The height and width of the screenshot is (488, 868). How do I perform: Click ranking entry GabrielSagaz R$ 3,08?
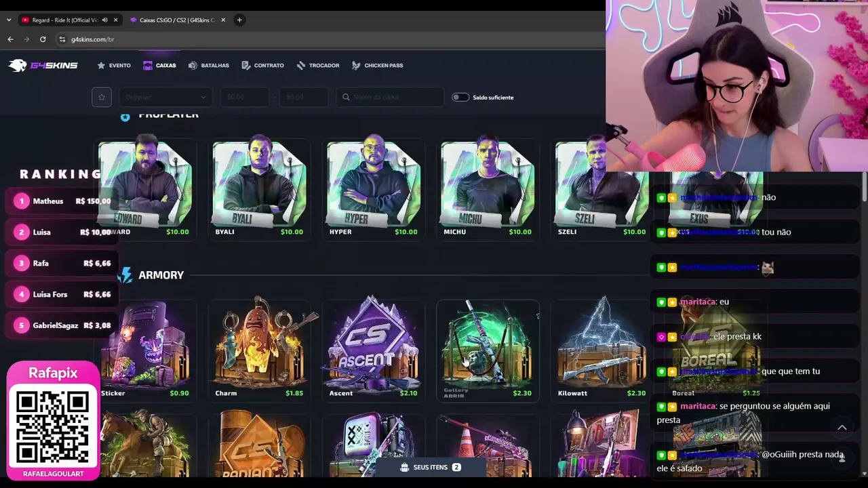click(61, 326)
